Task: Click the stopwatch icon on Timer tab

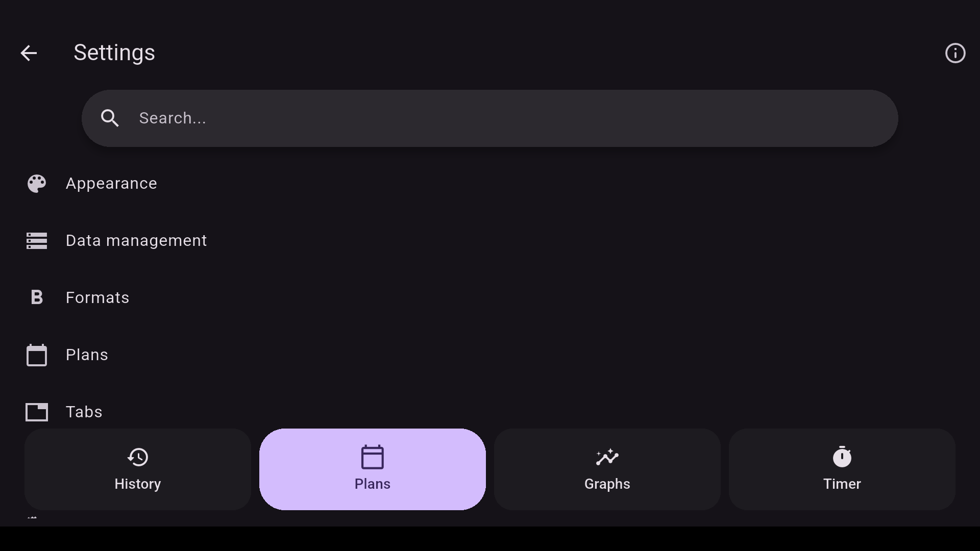Action: 842,457
